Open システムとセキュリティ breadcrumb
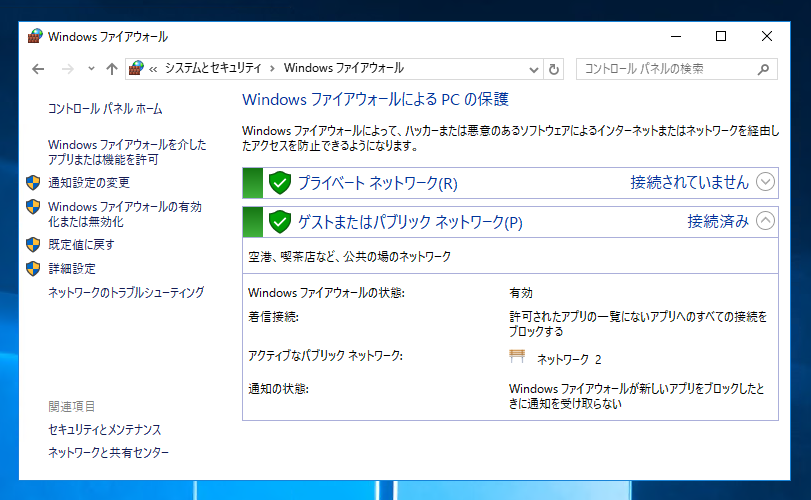This screenshot has height=500, width=811. [x=213, y=68]
